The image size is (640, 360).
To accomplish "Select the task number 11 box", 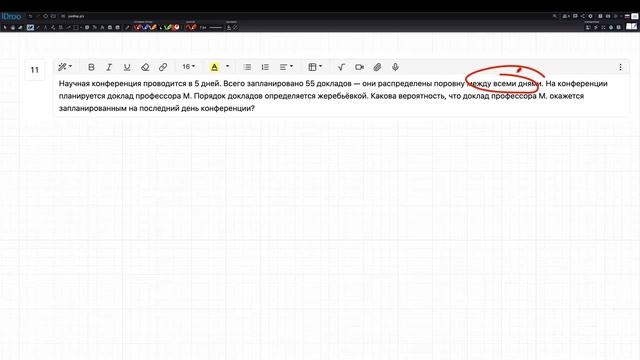I will click(x=35, y=70).
